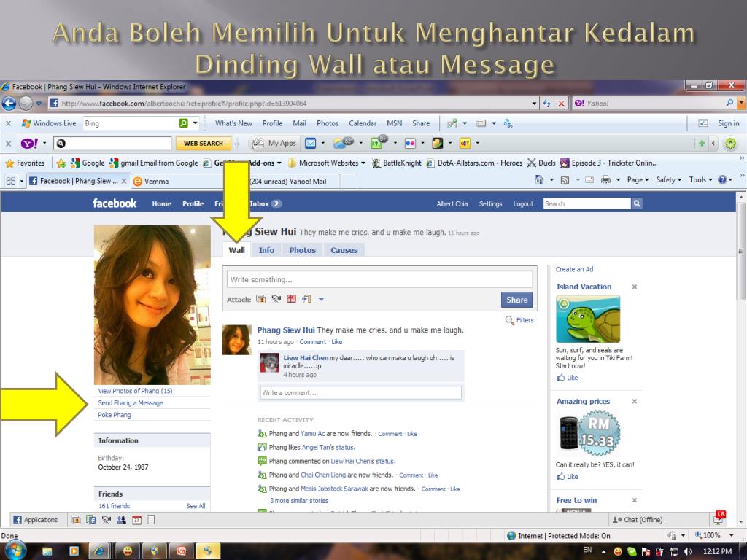Click the IE Home icon in command bar
This screenshot has width=747, height=560.
[539, 180]
